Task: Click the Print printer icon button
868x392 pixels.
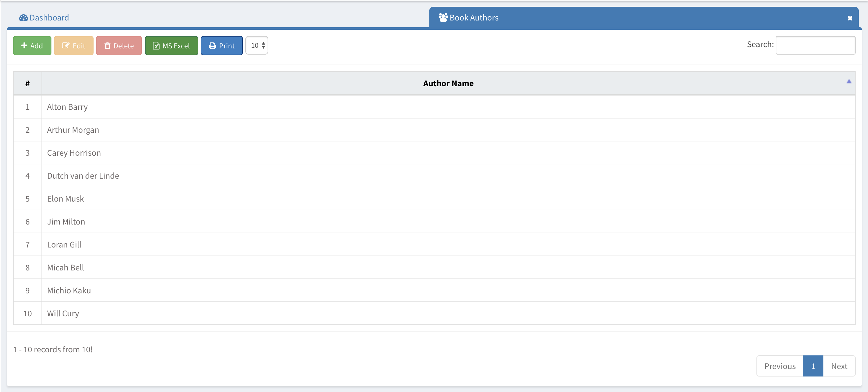Action: tap(212, 46)
